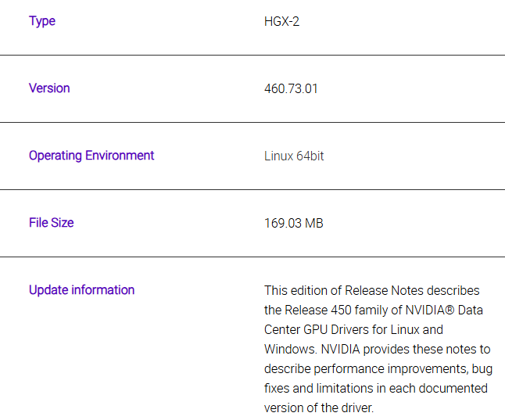Click the Update information label
Image resolution: width=505 pixels, height=420 pixels.
click(x=81, y=290)
